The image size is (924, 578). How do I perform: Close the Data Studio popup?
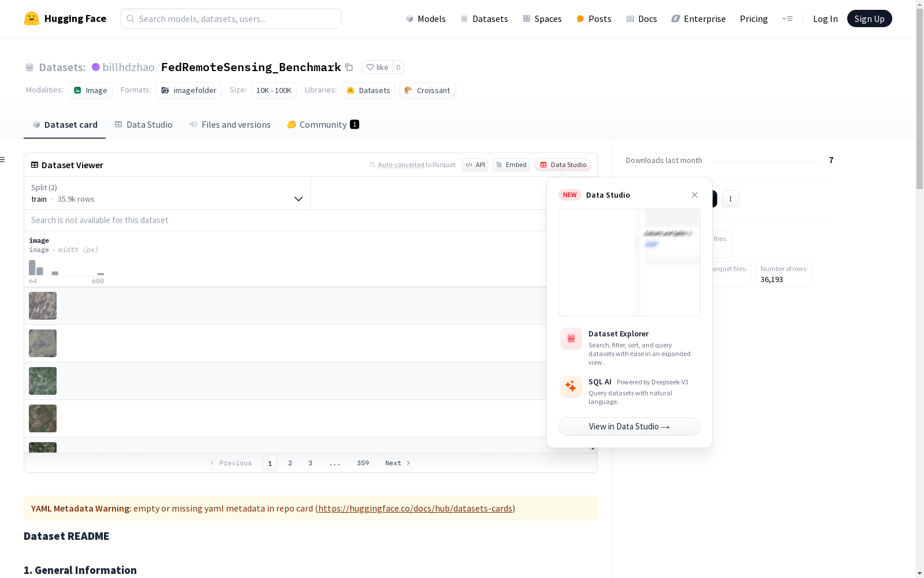point(695,195)
